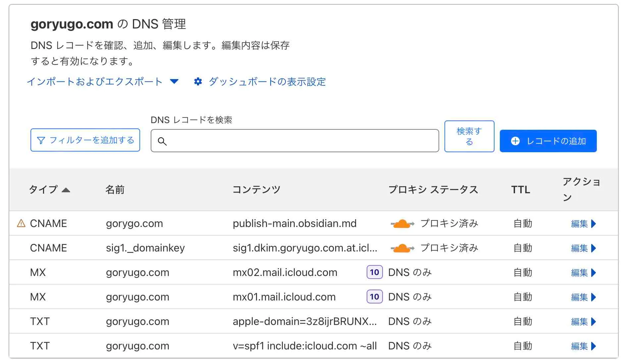Focus the DNS レコードを検索 input field
The height and width of the screenshot is (364, 626).
295,141
